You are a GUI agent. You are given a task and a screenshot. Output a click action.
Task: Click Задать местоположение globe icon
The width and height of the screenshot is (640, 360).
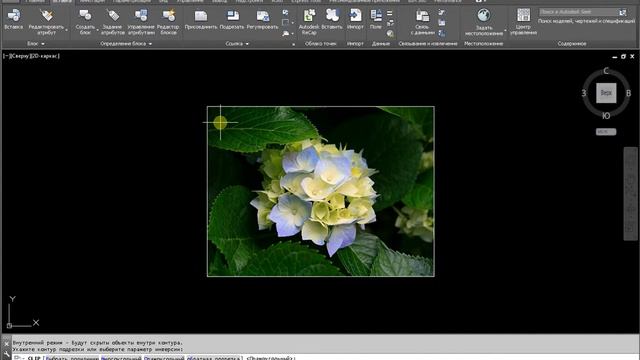click(x=484, y=16)
